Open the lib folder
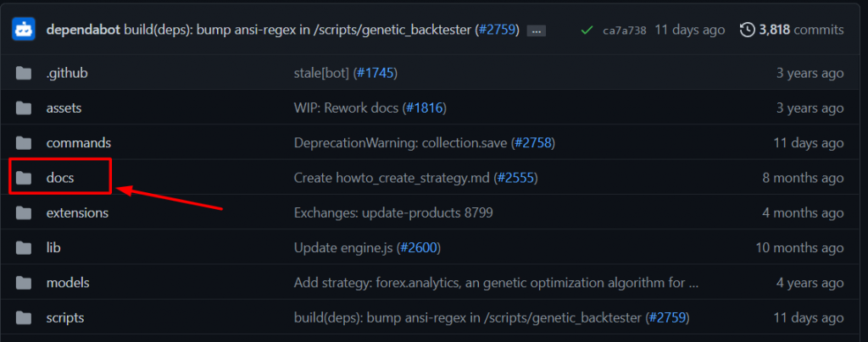The width and height of the screenshot is (868, 342). 53,248
